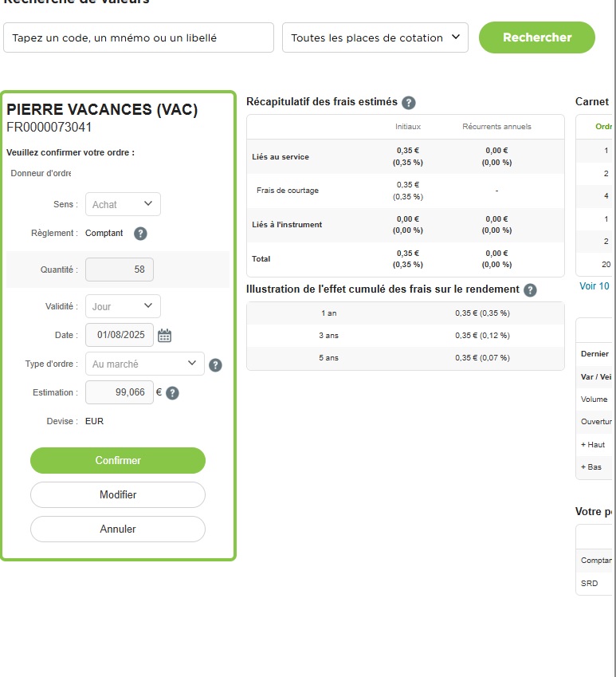The width and height of the screenshot is (616, 677).
Task: Expand the Sens dropdown showing Achat
Action: (123, 204)
